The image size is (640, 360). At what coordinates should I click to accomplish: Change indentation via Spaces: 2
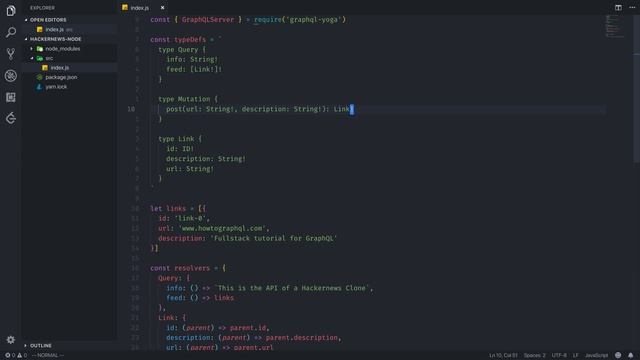(535, 355)
